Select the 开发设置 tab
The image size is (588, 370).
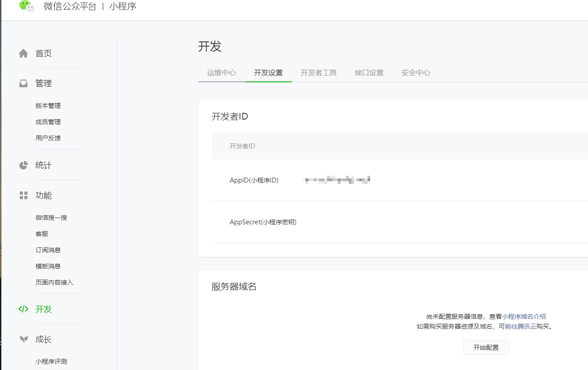pyautogui.click(x=268, y=73)
